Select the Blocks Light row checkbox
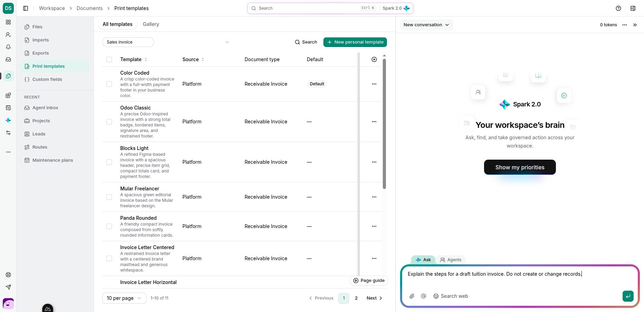Image resolution: width=644 pixels, height=312 pixels. pos(109,162)
